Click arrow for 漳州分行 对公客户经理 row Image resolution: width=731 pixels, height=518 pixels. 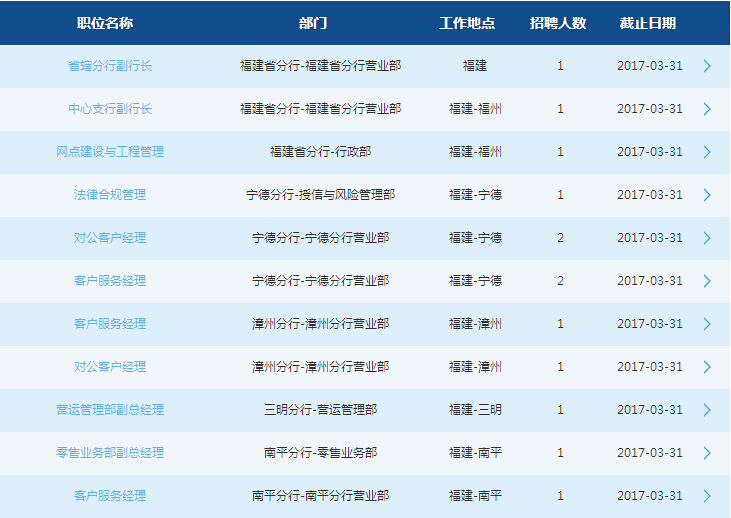(x=707, y=367)
